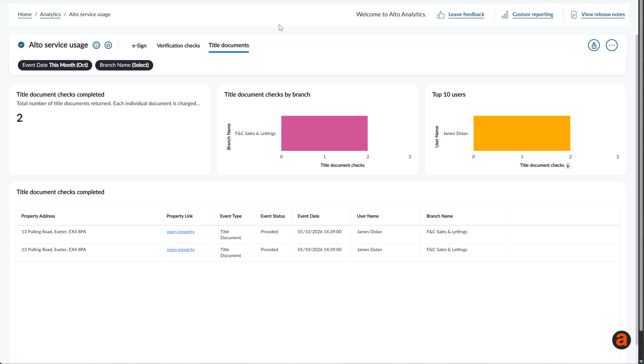Click the F&C Sales & Lettings chart label

point(255,133)
